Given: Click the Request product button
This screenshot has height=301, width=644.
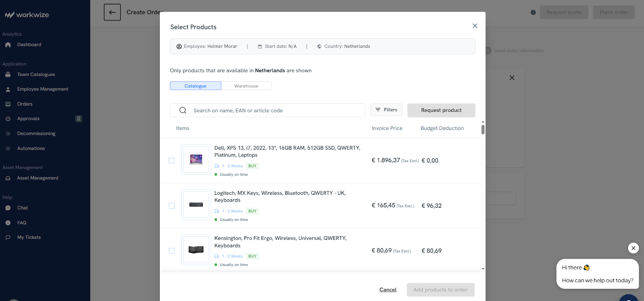Looking at the screenshot, I should point(441,110).
